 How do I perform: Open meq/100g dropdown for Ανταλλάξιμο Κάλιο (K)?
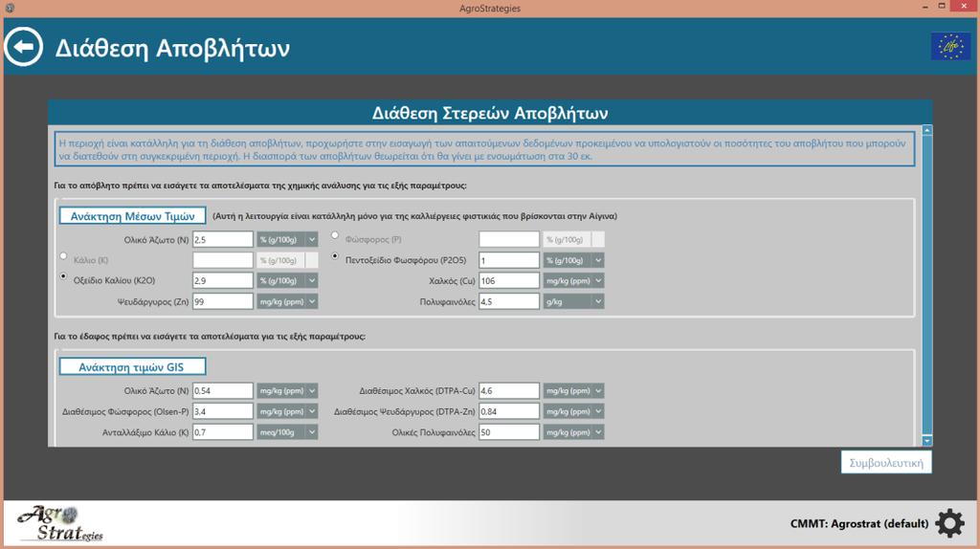pos(287,432)
